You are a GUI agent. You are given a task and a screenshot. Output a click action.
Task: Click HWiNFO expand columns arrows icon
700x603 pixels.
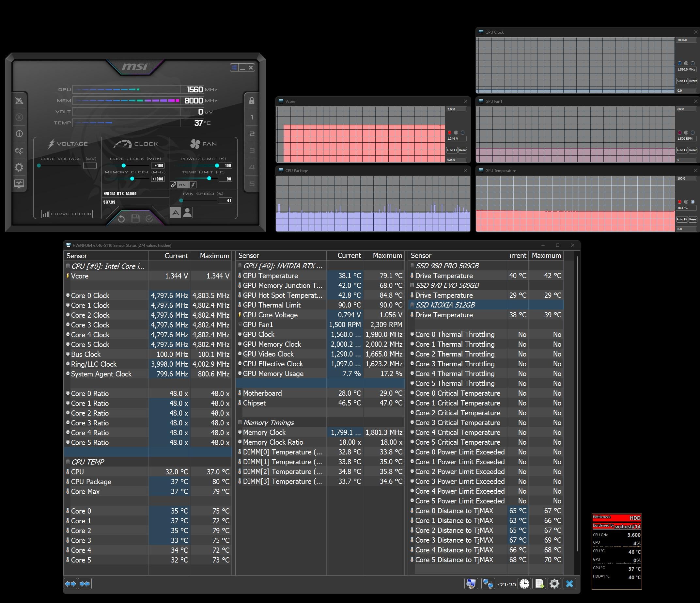click(x=70, y=584)
